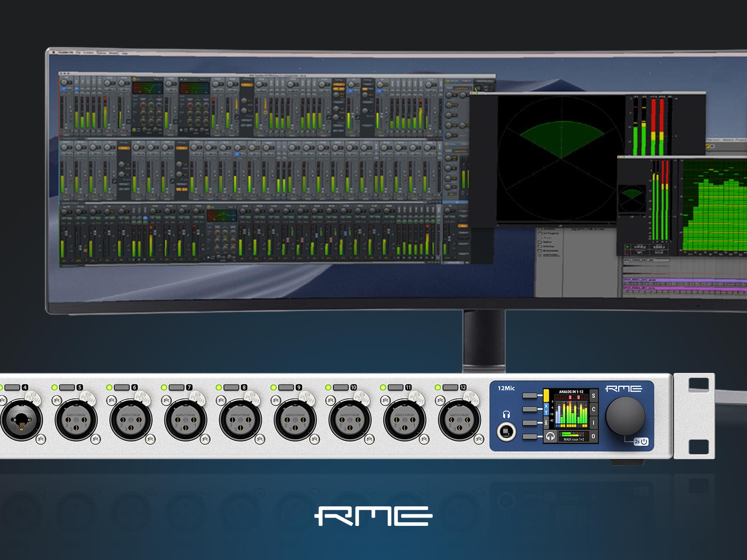Open the Help menu on the monitor

[x=125, y=53]
